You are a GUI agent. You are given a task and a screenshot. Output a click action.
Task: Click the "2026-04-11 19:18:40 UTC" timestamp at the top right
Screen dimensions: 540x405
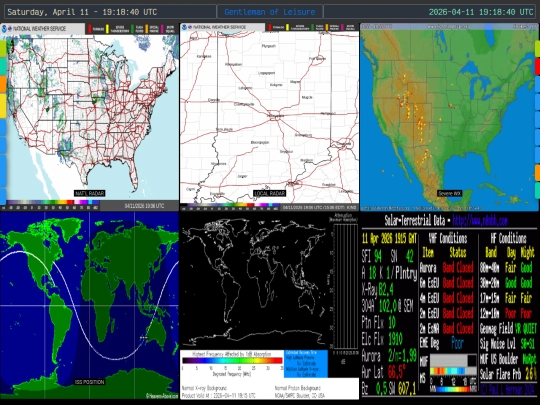click(481, 12)
